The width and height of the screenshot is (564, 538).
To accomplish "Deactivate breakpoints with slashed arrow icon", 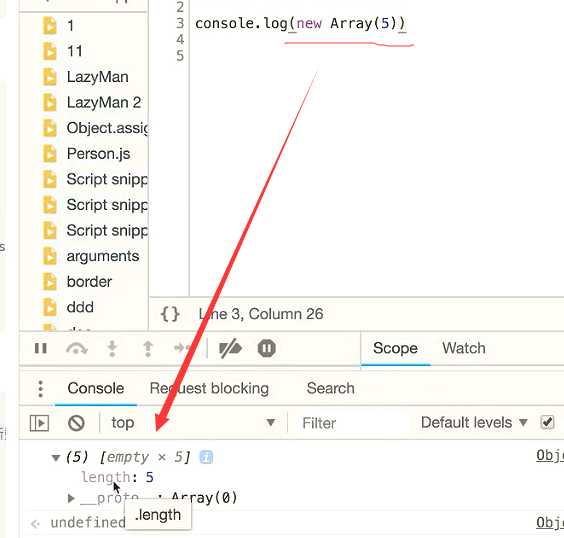I will tap(230, 348).
